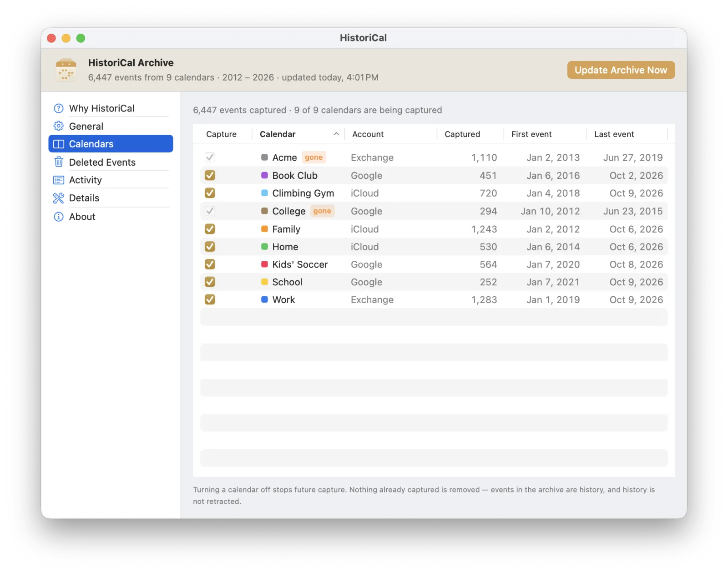Click the tools icon for Details
The image size is (728, 573).
click(x=59, y=198)
